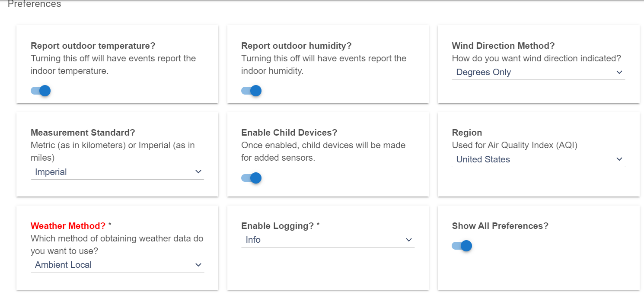Open the Weather Method Ambient Local dropdown
Image resolution: width=644 pixels, height=295 pixels.
click(x=117, y=265)
